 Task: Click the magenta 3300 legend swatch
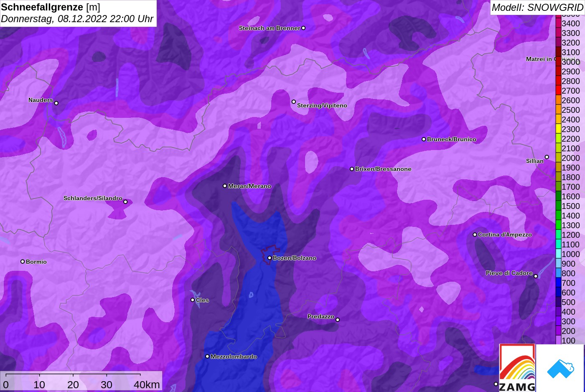[558, 33]
